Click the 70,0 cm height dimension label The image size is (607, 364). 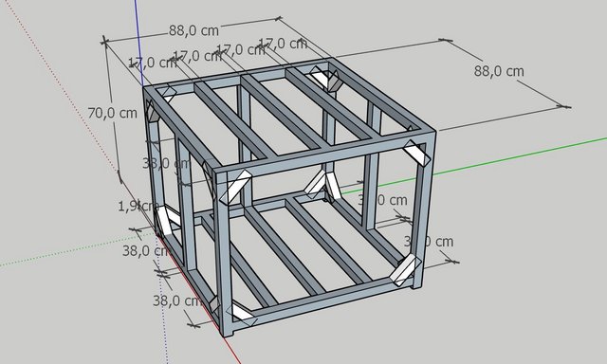click(x=112, y=114)
